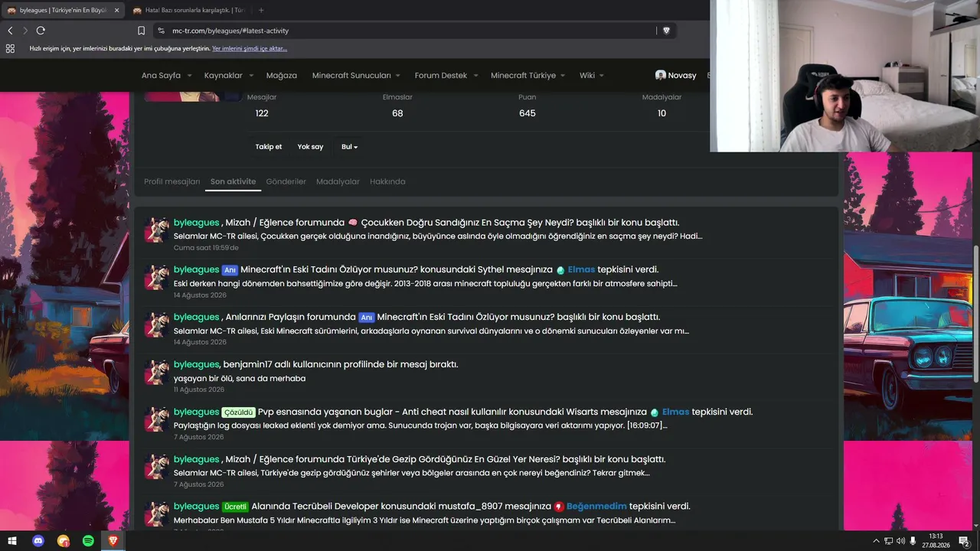Expand the Kaynaklar dropdown arrow

[251, 76]
